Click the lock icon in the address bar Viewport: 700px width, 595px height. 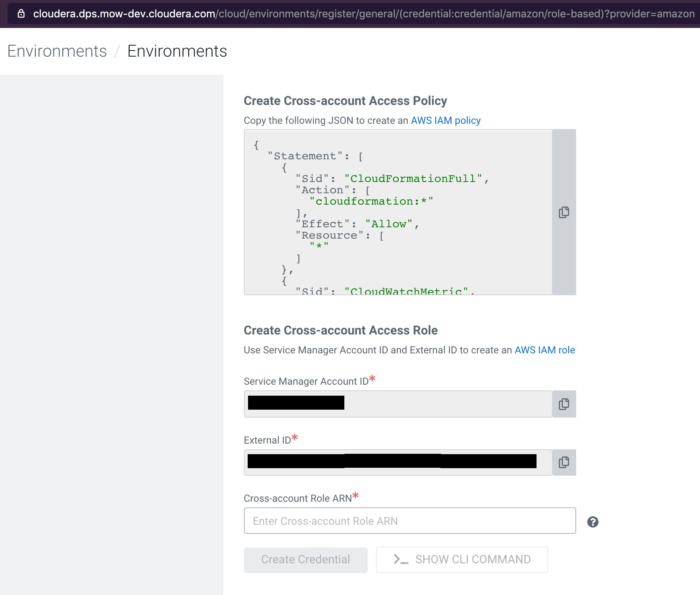[21, 14]
